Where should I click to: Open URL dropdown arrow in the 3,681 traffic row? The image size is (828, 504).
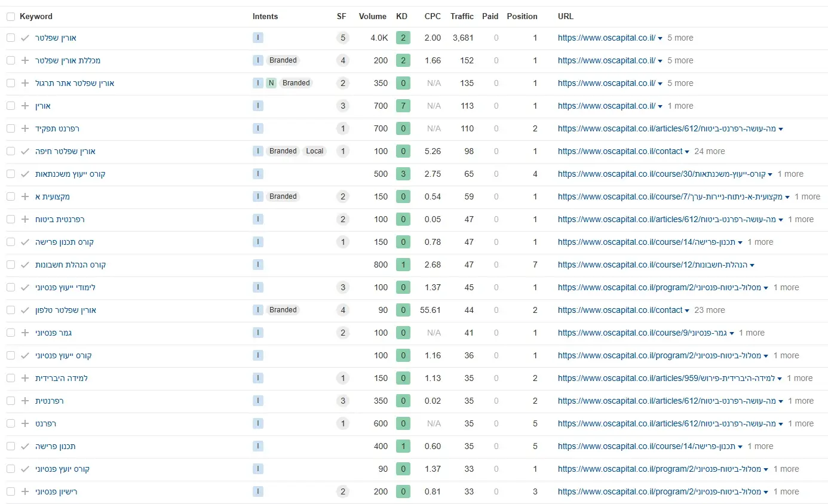pos(660,38)
